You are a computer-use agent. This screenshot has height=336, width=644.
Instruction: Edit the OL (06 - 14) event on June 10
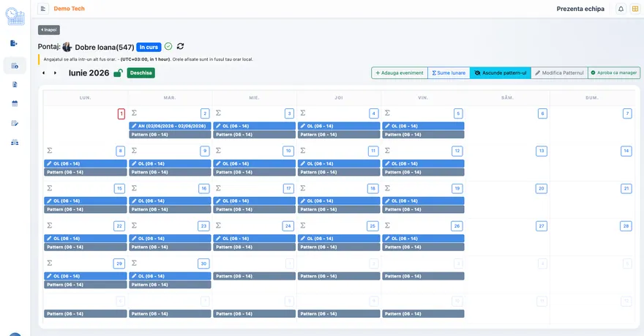(x=254, y=163)
